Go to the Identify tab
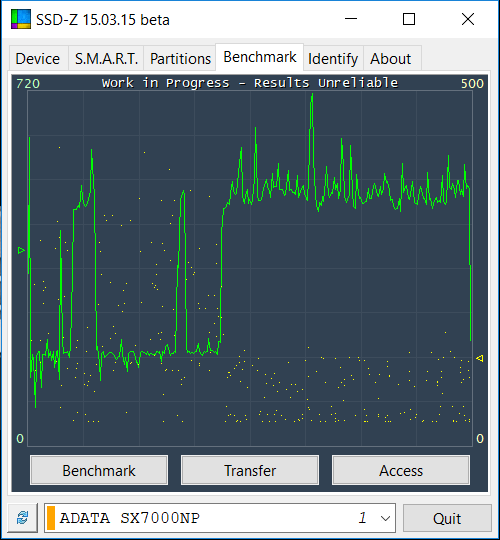 [333, 58]
